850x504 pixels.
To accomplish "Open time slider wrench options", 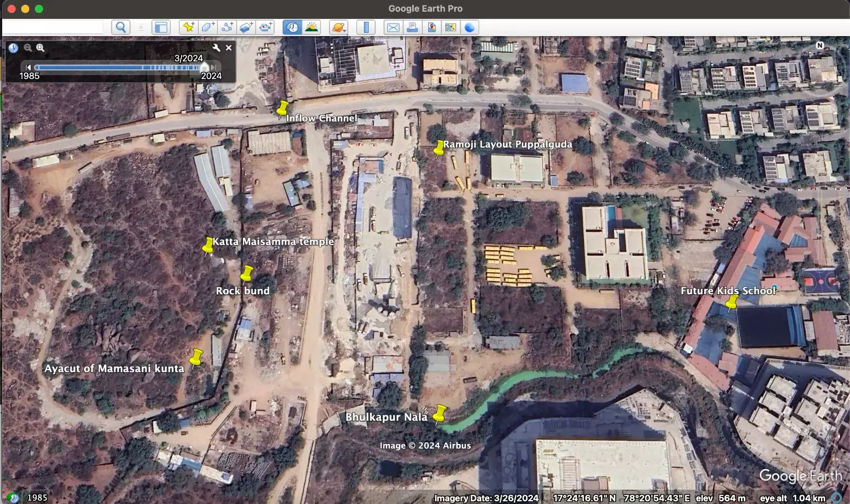I will [216, 48].
